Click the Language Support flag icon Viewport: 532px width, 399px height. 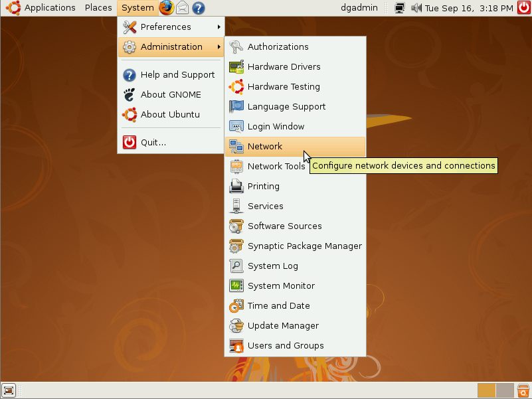click(x=236, y=107)
